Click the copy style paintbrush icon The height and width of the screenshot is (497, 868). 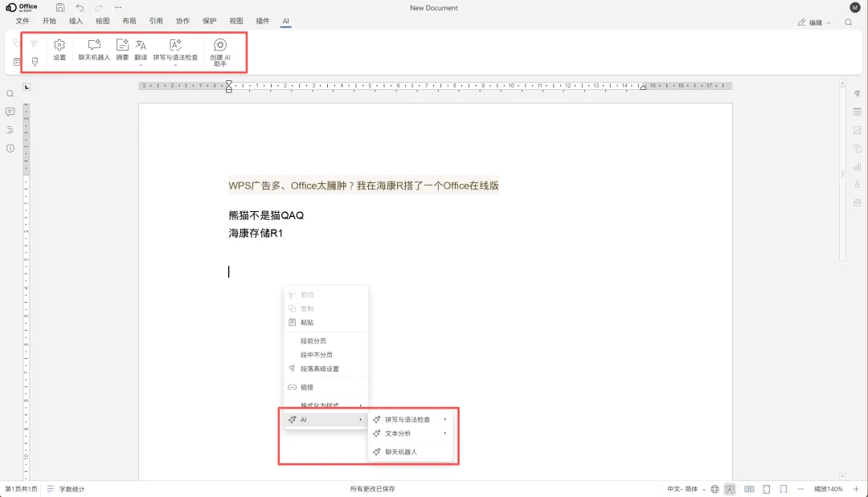tap(35, 61)
